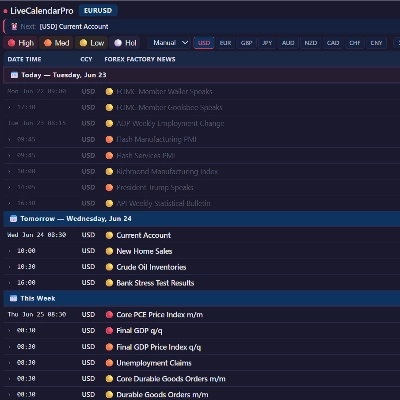Enable the AUD currency filter
The image size is (400, 400).
288,43
